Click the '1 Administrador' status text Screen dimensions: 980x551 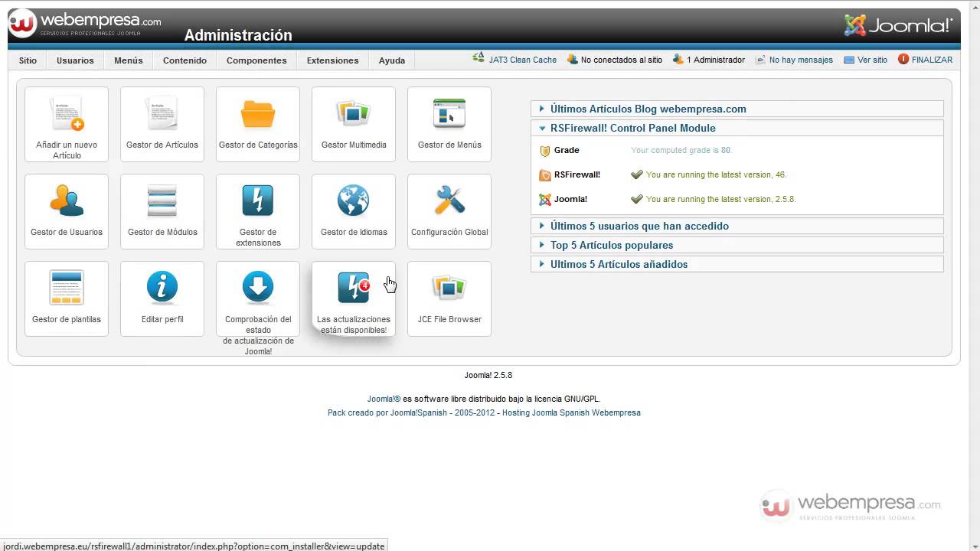click(716, 60)
